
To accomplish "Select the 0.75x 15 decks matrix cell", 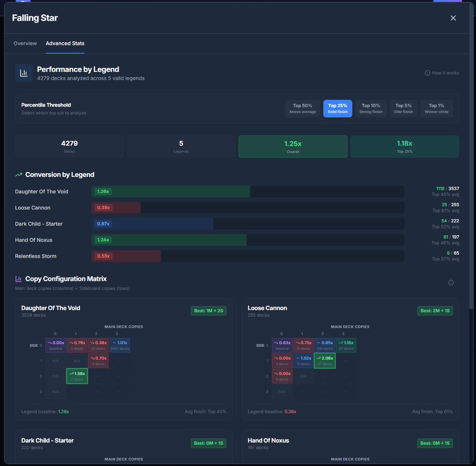I will coord(303,345).
